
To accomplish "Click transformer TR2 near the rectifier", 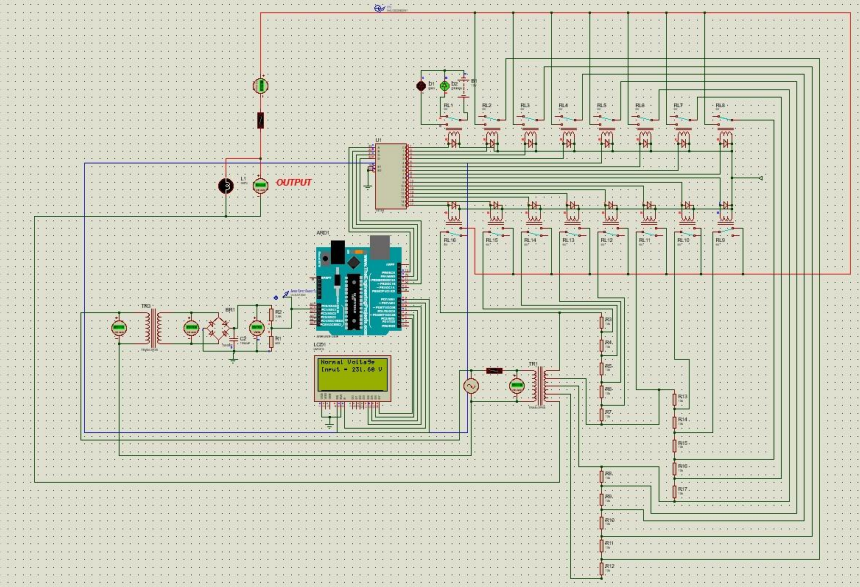I will [x=151, y=327].
